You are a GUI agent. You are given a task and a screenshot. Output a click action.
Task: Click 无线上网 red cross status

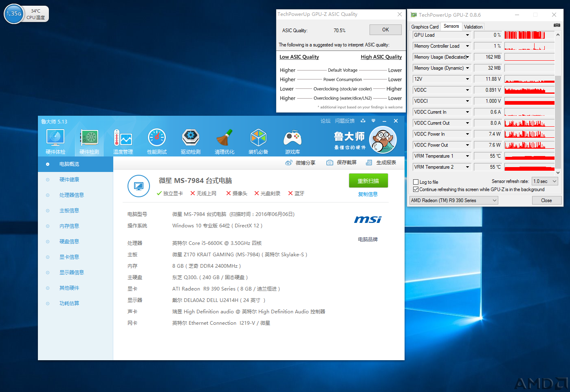[x=203, y=194]
